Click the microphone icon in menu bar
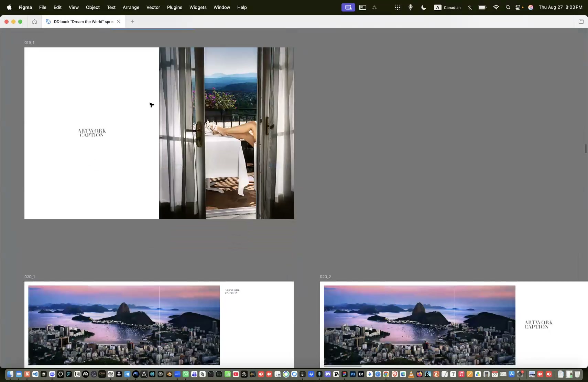Viewport: 588px width, 382px height. tap(410, 7)
